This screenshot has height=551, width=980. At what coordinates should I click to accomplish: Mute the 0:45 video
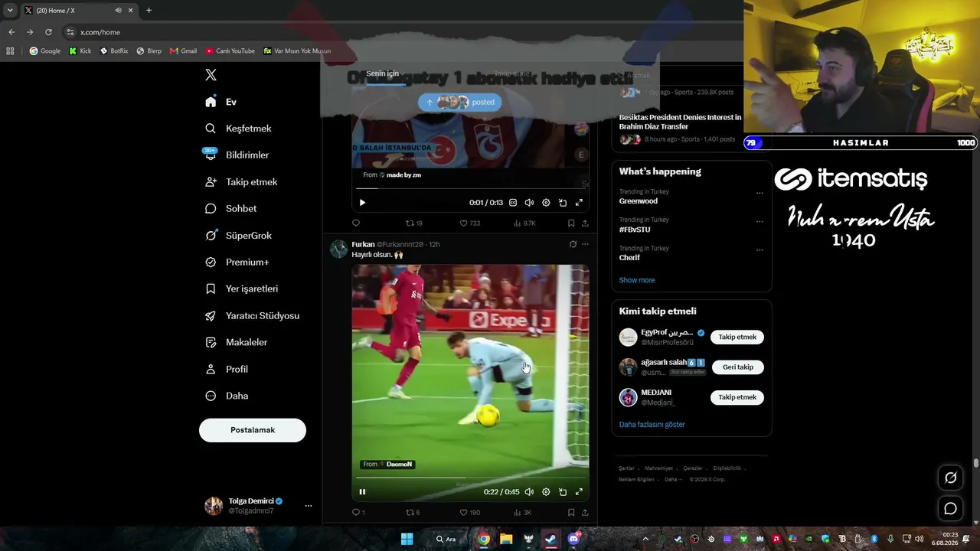(529, 492)
